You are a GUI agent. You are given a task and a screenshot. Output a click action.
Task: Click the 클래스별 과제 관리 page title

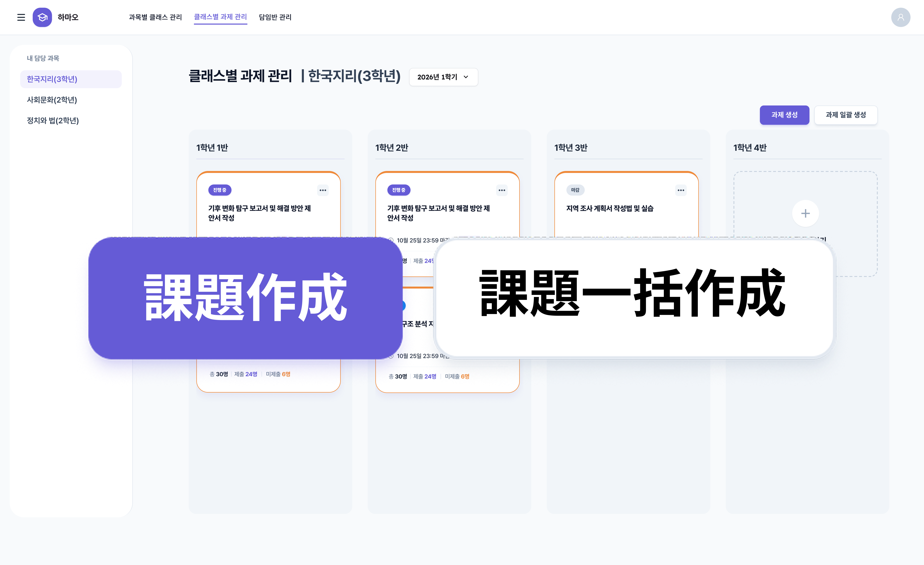coord(240,76)
